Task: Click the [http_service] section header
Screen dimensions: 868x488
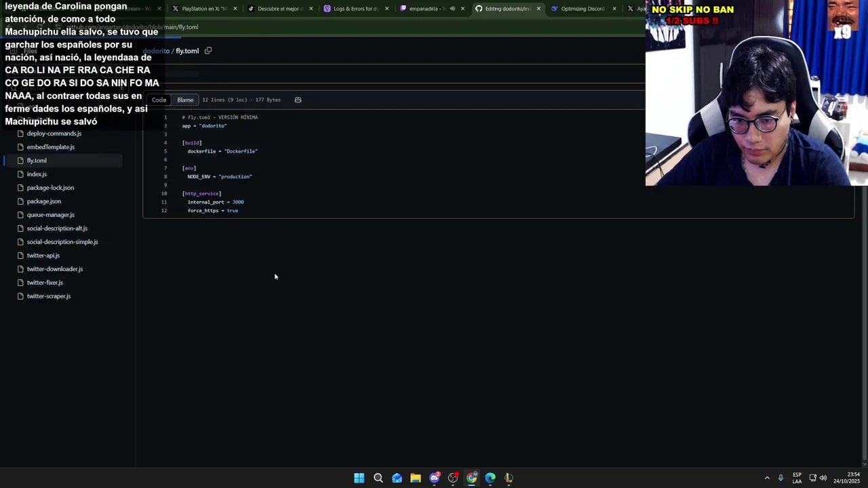Action: click(x=201, y=194)
